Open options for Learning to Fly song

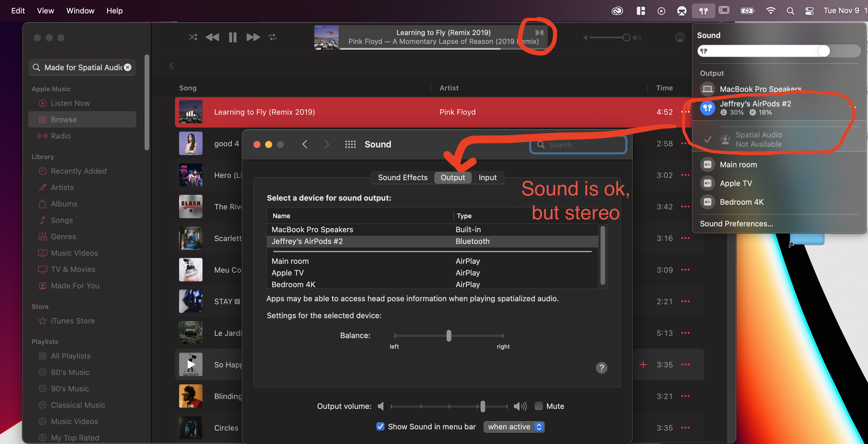(685, 112)
